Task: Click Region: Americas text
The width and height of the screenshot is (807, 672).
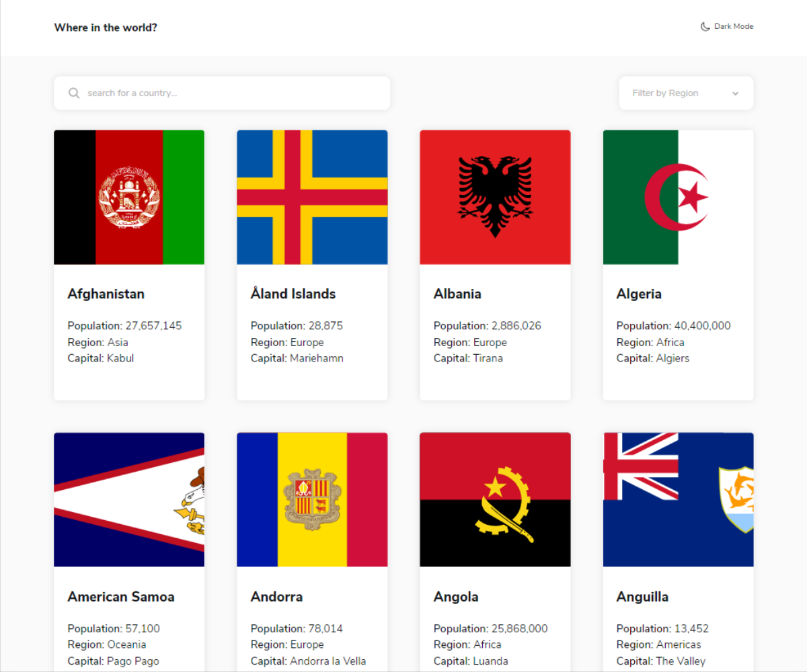Action: pyautogui.click(x=659, y=645)
